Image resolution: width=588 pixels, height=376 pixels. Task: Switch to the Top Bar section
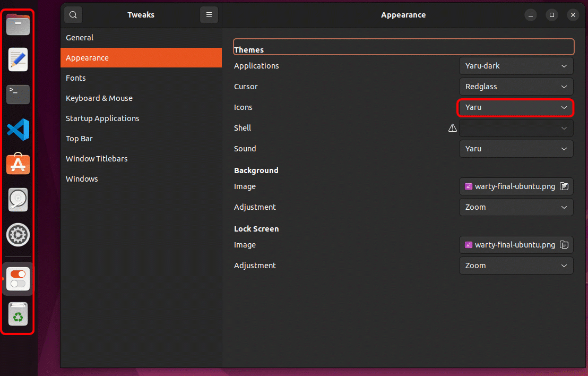[x=141, y=139]
